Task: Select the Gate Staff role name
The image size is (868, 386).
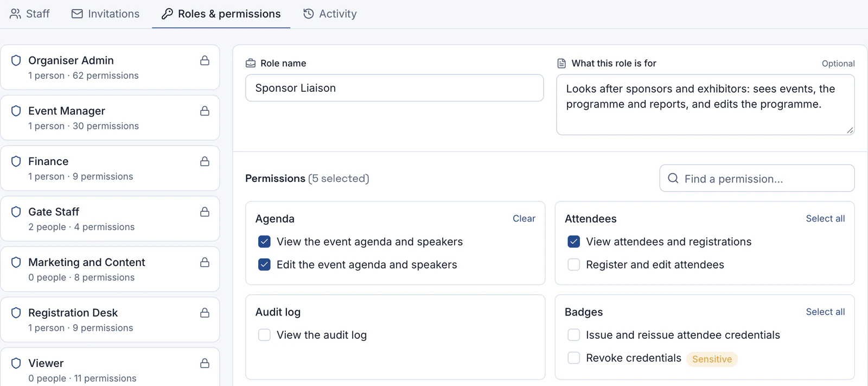Action: [54, 212]
